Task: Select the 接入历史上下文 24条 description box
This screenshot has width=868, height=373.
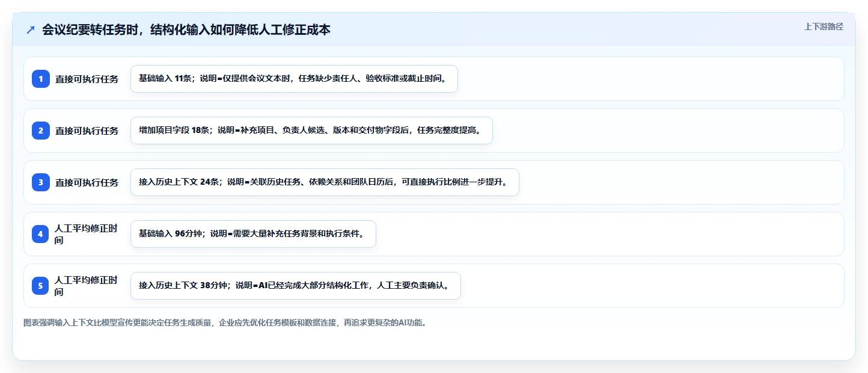Action: pyautogui.click(x=325, y=182)
